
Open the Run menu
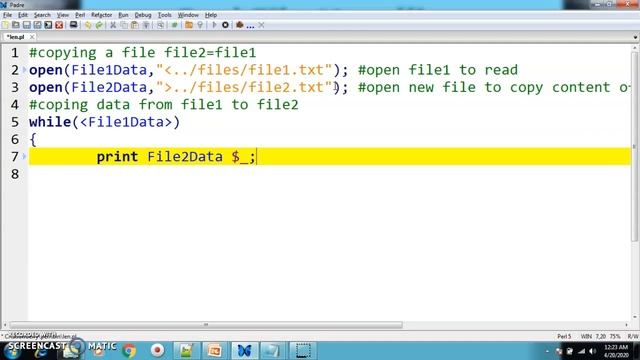pos(123,15)
